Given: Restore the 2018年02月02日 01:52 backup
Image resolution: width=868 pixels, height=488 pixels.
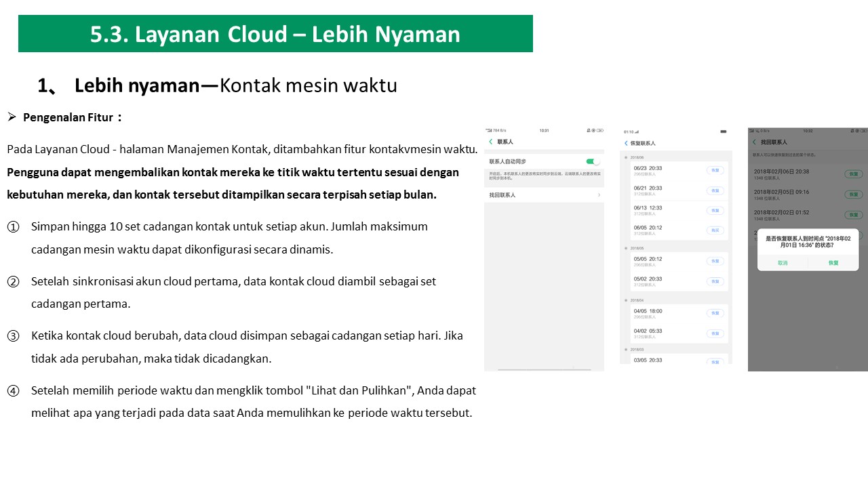Looking at the screenshot, I should 853,215.
